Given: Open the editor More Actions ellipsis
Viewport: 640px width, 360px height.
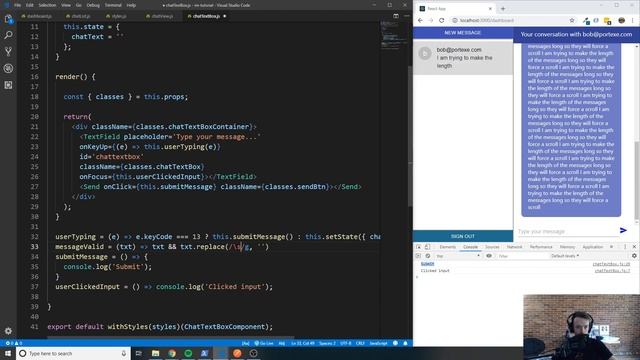Looking at the screenshot, I should [407, 16].
